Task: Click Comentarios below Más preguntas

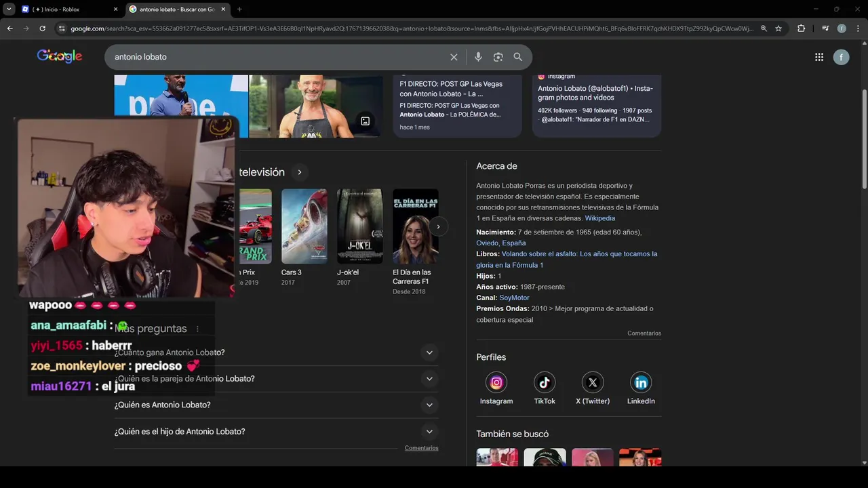Action: click(x=422, y=448)
